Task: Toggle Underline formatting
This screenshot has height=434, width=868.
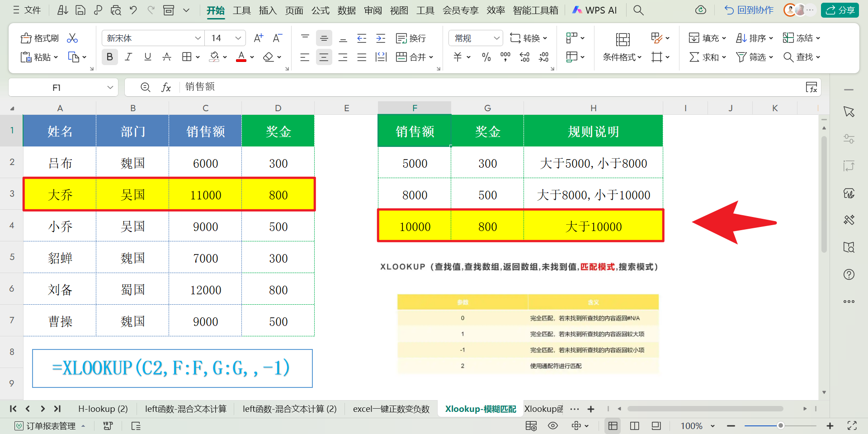Action: click(x=148, y=57)
